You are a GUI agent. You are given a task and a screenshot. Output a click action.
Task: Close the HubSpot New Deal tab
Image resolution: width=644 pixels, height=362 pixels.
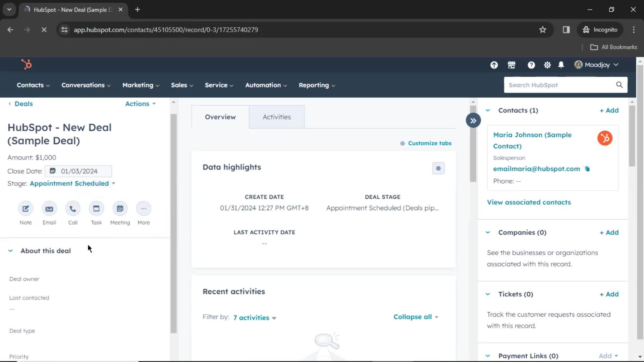(x=120, y=9)
